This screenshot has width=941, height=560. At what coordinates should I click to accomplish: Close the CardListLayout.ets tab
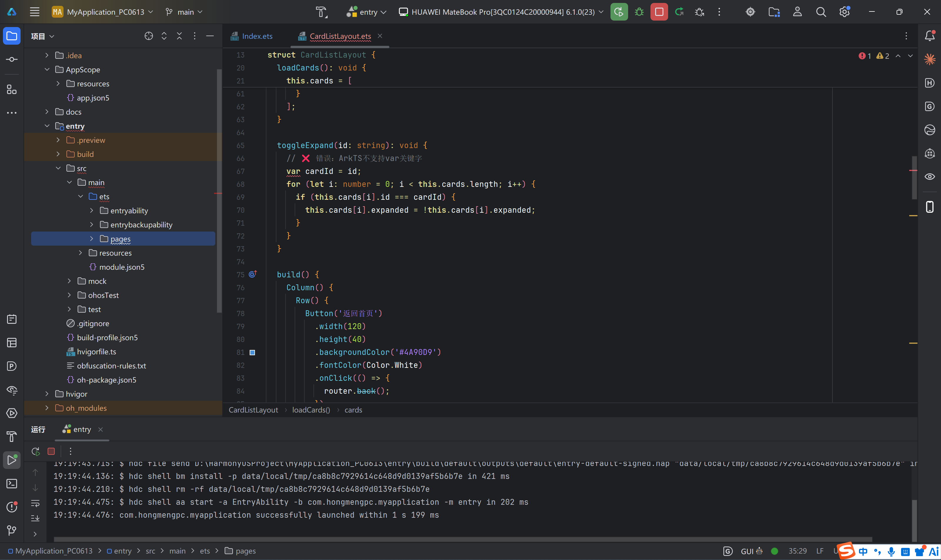380,36
